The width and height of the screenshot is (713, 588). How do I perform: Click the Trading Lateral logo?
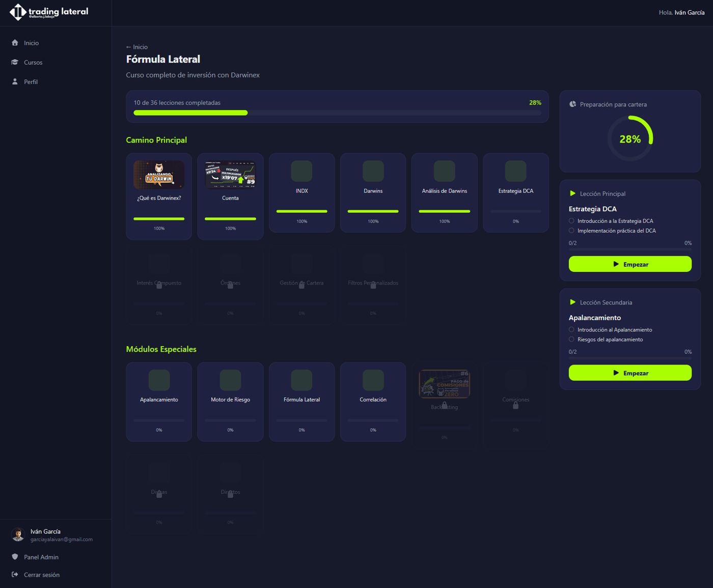[49, 12]
